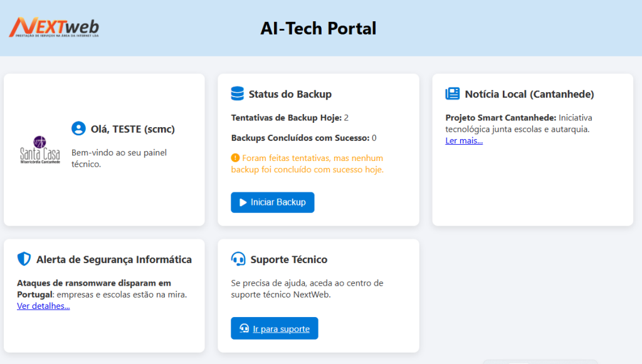
Task: Click the NEXTweb logo in header
Action: pyautogui.click(x=54, y=27)
